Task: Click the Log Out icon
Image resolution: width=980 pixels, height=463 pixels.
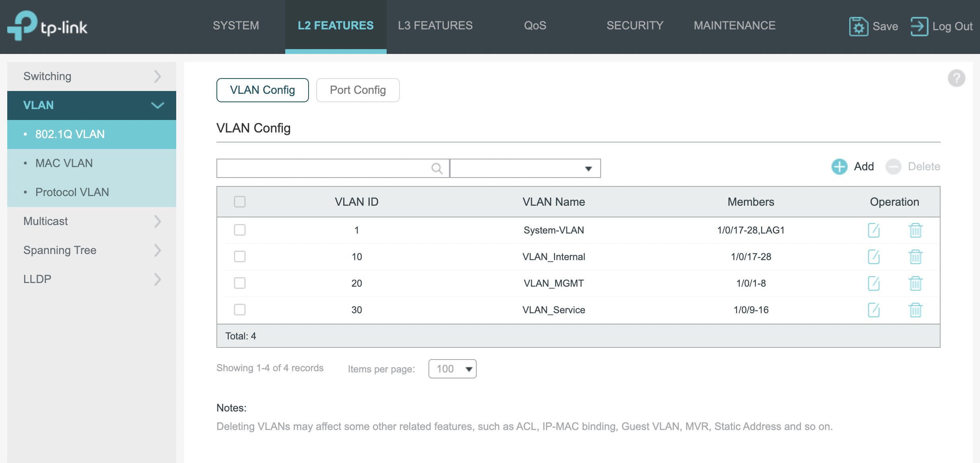Action: [919, 27]
